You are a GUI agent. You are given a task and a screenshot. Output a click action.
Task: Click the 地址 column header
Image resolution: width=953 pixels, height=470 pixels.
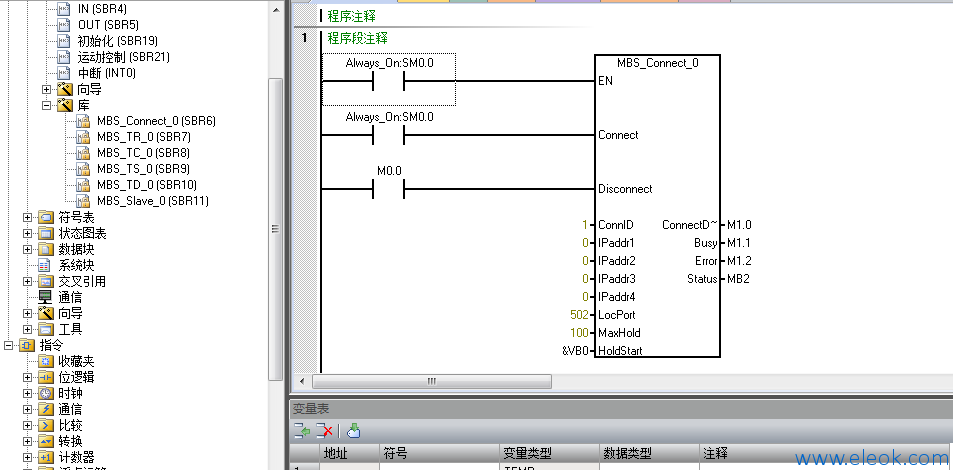coord(349,454)
